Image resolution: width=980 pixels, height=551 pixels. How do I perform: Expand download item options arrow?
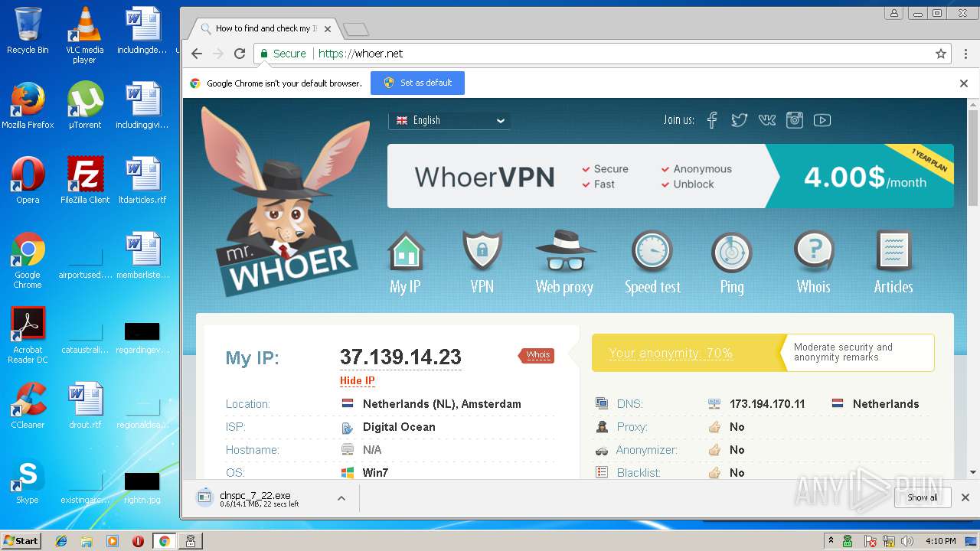[341, 498]
